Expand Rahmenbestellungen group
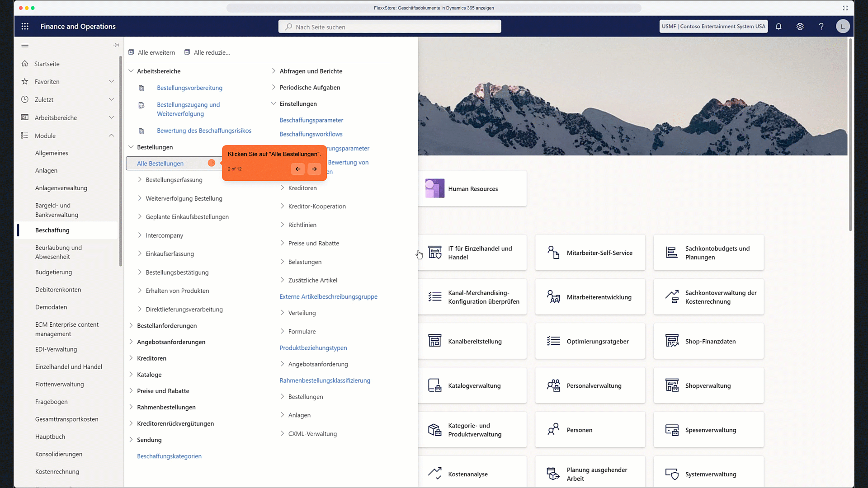The image size is (868, 488). [x=131, y=407]
